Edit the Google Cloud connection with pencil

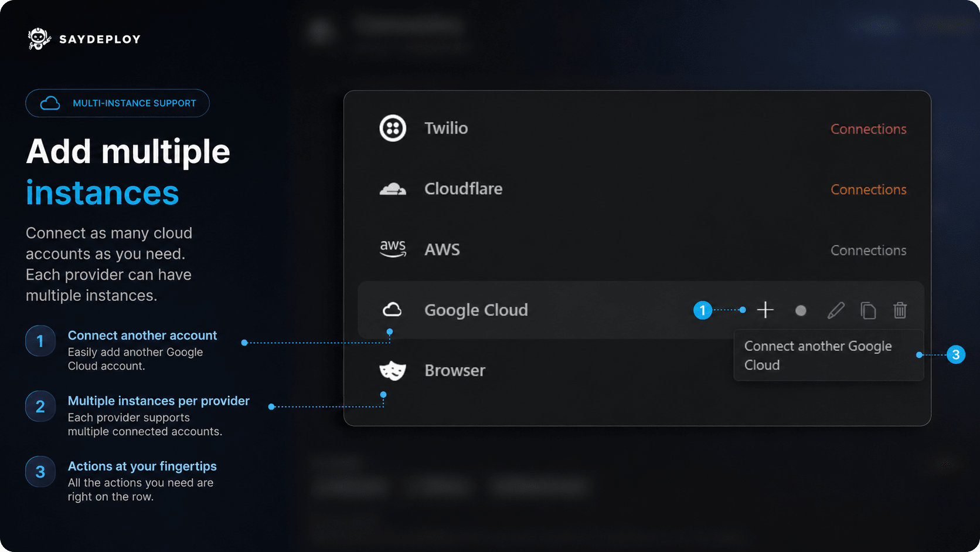[x=836, y=310]
